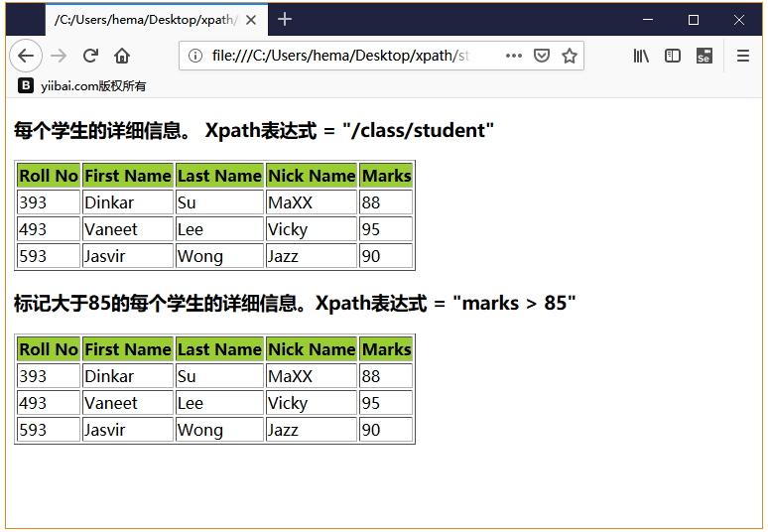The image size is (768, 532).
Task: Go back to the previous page
Action: coord(26,56)
